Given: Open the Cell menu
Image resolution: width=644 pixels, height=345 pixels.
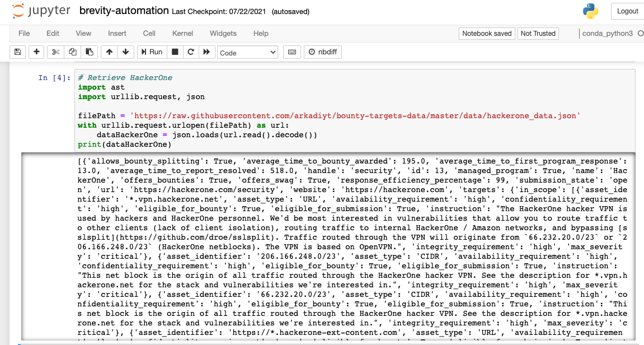Looking at the screenshot, I should tap(149, 34).
